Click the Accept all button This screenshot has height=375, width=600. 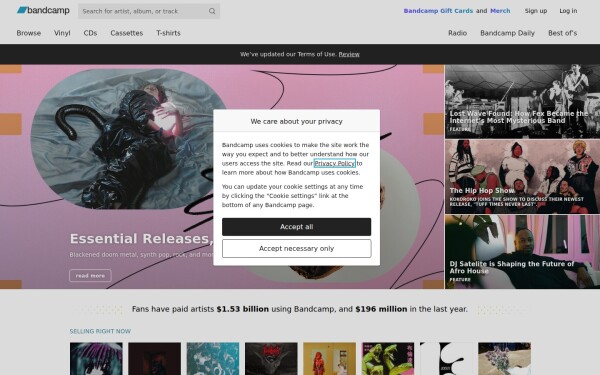coord(297,227)
